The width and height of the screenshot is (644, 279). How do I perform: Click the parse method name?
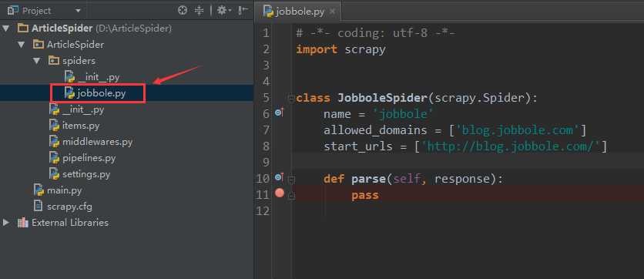pyautogui.click(x=368, y=179)
